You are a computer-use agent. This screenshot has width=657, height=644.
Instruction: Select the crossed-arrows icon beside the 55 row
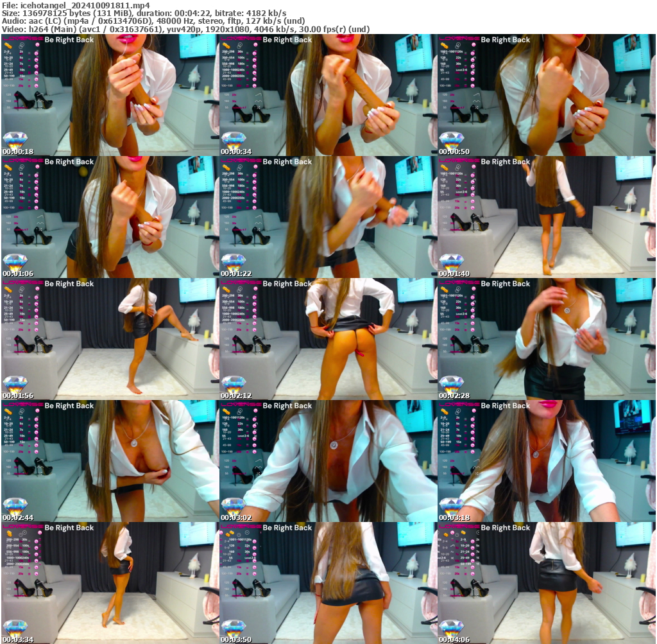tap(476, 107)
